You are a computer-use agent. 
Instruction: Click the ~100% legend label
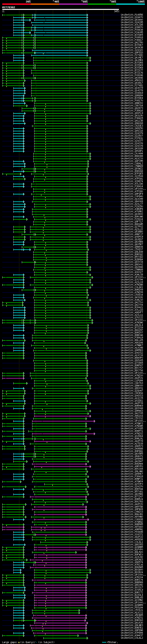pyautogui.click(x=141, y=2)
